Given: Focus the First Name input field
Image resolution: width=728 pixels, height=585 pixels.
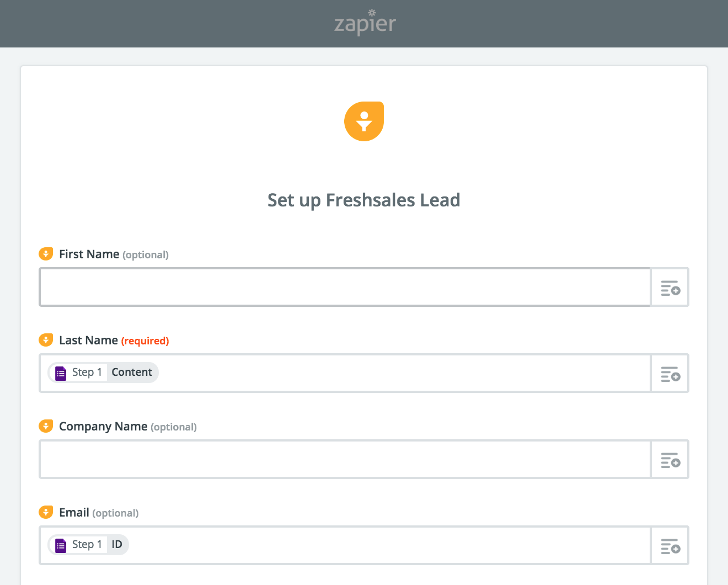Looking at the screenshot, I should [345, 287].
